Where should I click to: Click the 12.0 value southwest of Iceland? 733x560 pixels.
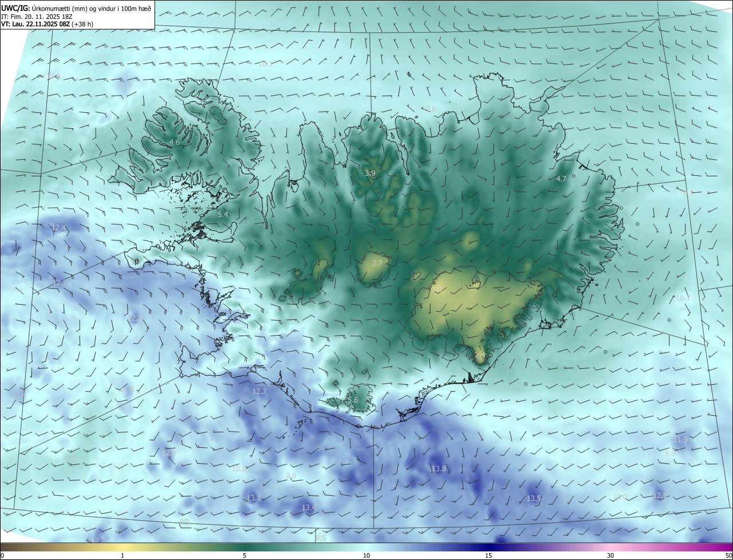(x=169, y=452)
